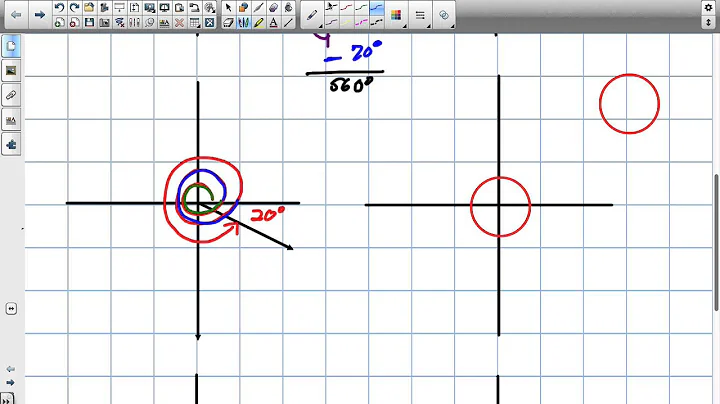Viewport: 720px width, 404px height.
Task: Select the Fill bucket tool
Action: (288, 7)
